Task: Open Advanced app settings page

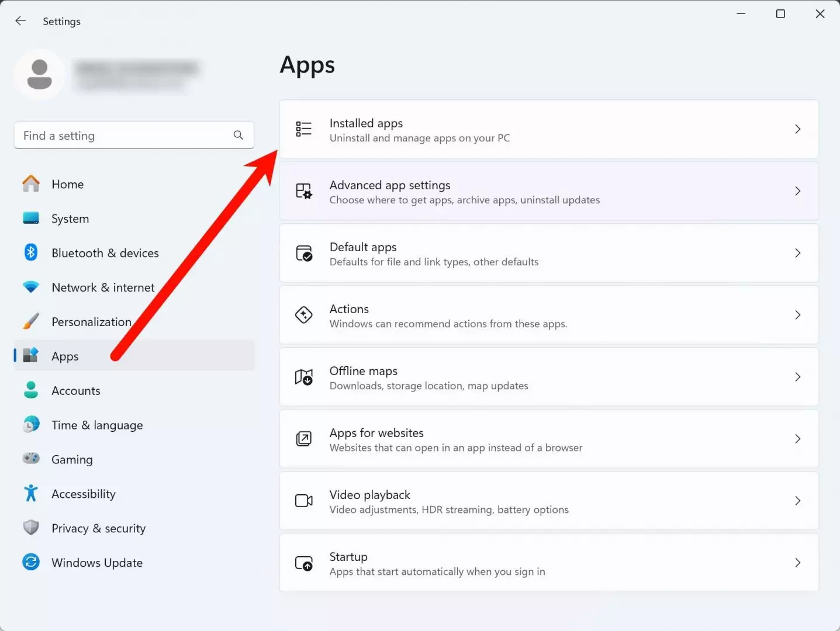Action: point(549,191)
